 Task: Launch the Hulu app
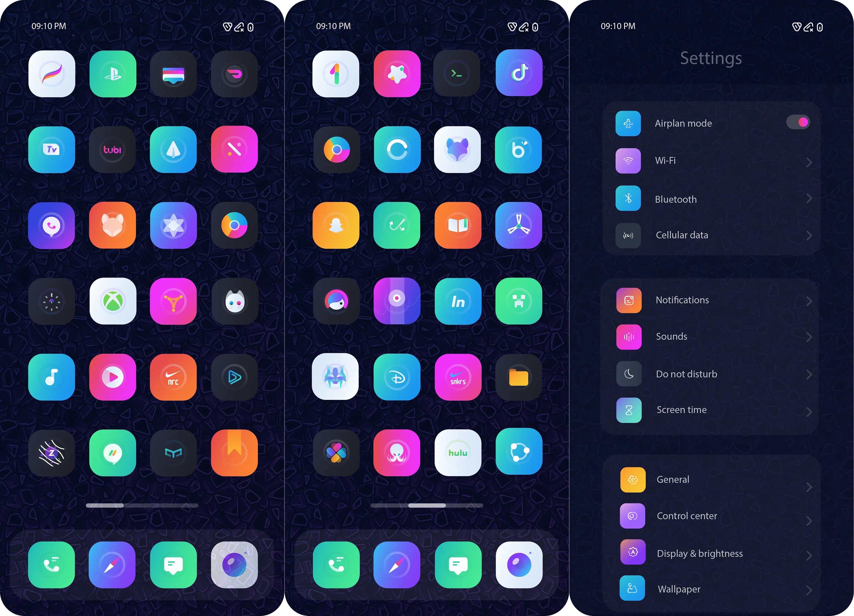coord(459,453)
